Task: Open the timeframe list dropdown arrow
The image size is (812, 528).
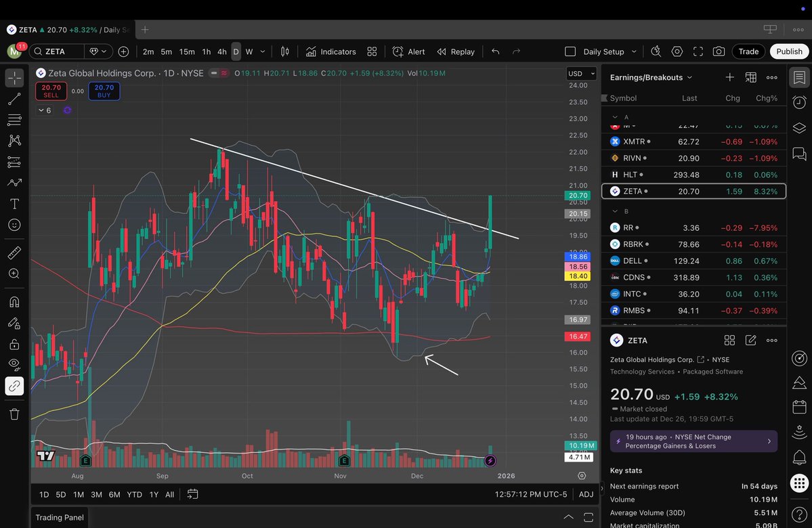Action: click(x=263, y=51)
